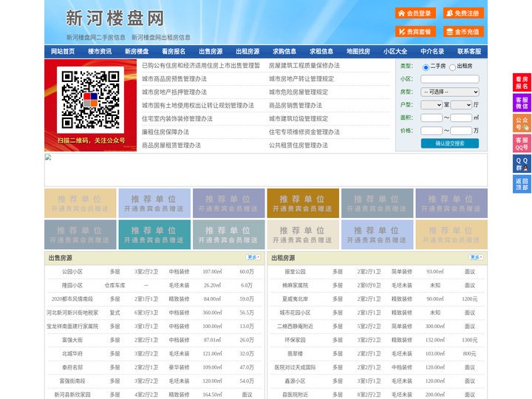Select the 出租房 radio button
This screenshot has height=399, width=532.
pos(452,67)
